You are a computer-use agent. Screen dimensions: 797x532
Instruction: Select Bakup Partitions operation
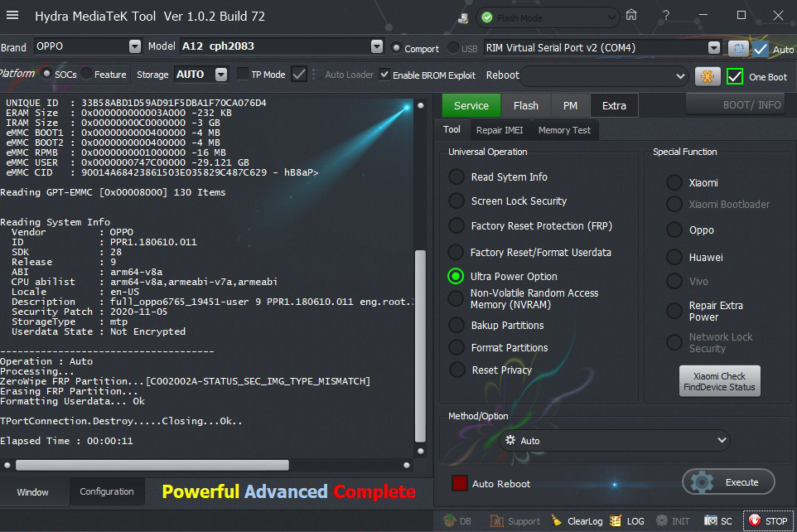point(456,325)
